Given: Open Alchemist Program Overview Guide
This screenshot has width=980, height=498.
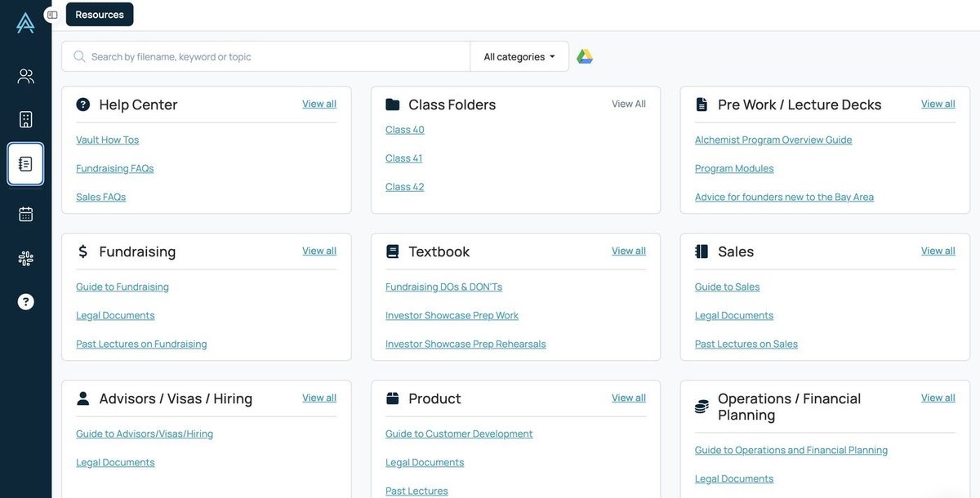Looking at the screenshot, I should point(773,140).
